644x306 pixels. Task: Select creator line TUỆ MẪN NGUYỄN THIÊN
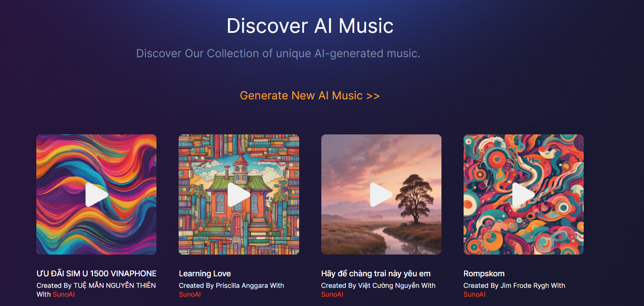pyautogui.click(x=96, y=286)
